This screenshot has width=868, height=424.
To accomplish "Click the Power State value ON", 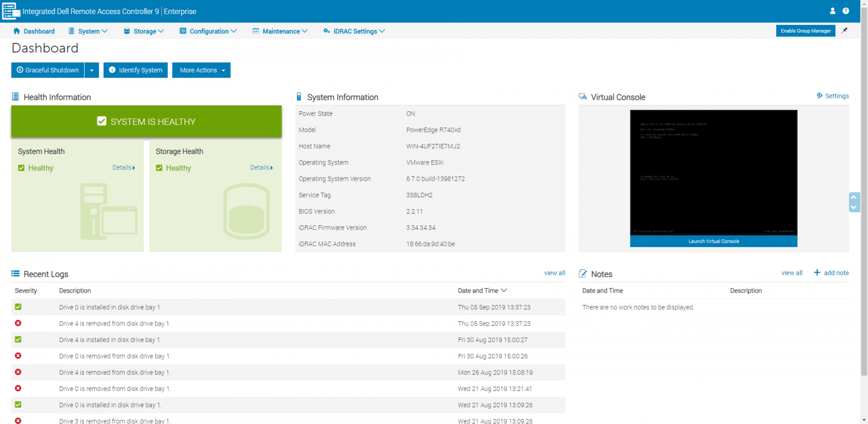I will click(411, 113).
